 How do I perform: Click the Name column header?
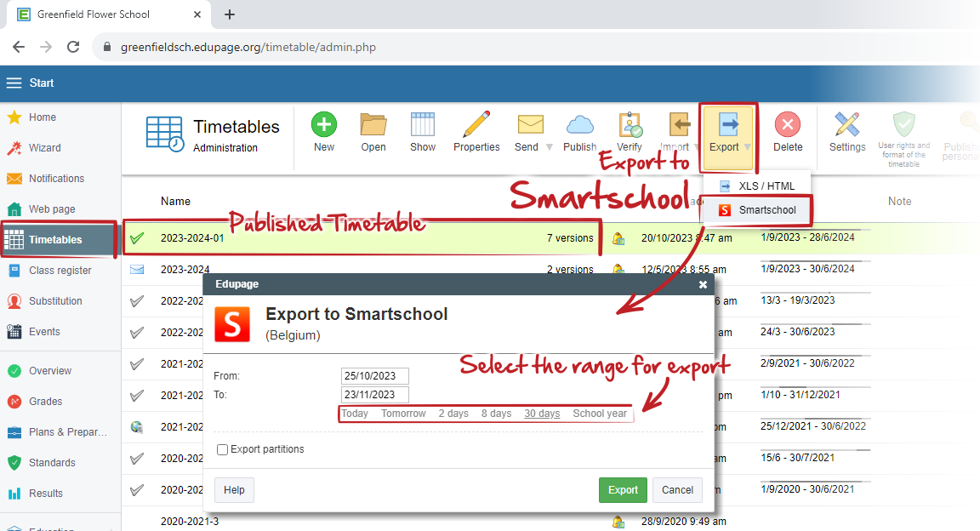pos(175,202)
